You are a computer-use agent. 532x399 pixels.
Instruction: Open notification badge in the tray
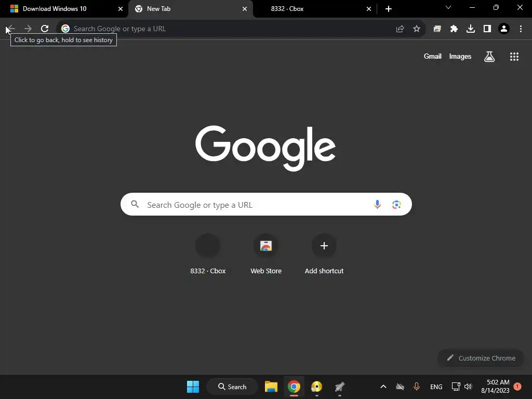tap(517, 387)
